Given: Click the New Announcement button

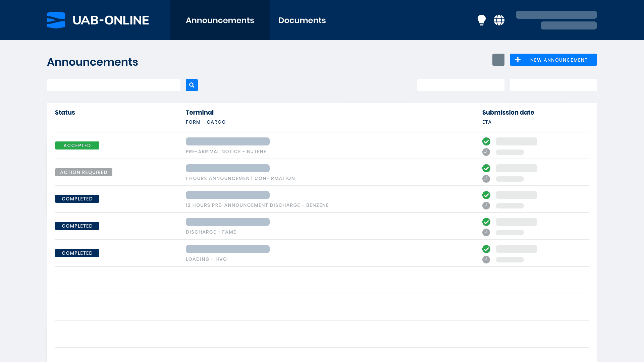Looking at the screenshot, I should click(553, 60).
